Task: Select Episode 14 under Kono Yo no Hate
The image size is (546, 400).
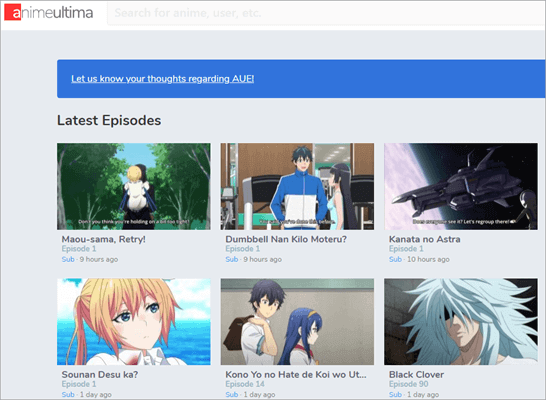Action: coord(245,384)
